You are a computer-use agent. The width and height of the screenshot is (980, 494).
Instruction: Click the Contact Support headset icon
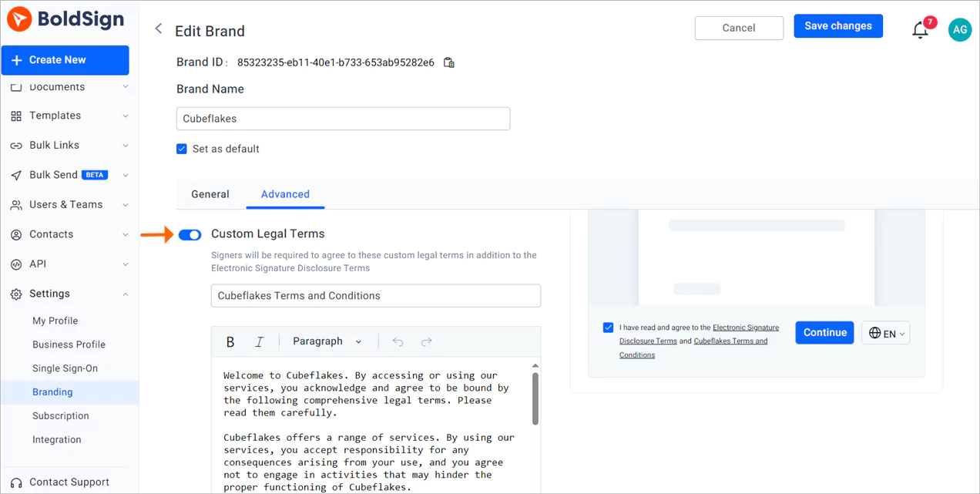pos(16,482)
